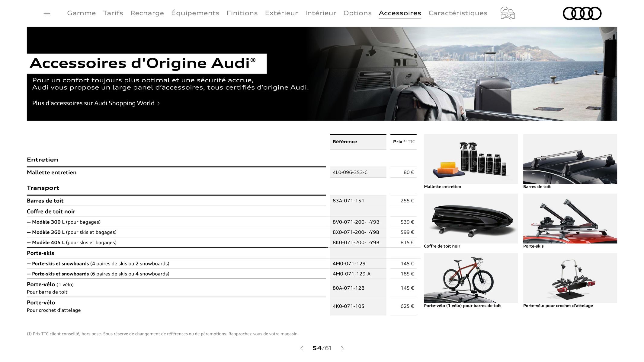Click the Entretien section heading
644x362 pixels.
(x=43, y=160)
